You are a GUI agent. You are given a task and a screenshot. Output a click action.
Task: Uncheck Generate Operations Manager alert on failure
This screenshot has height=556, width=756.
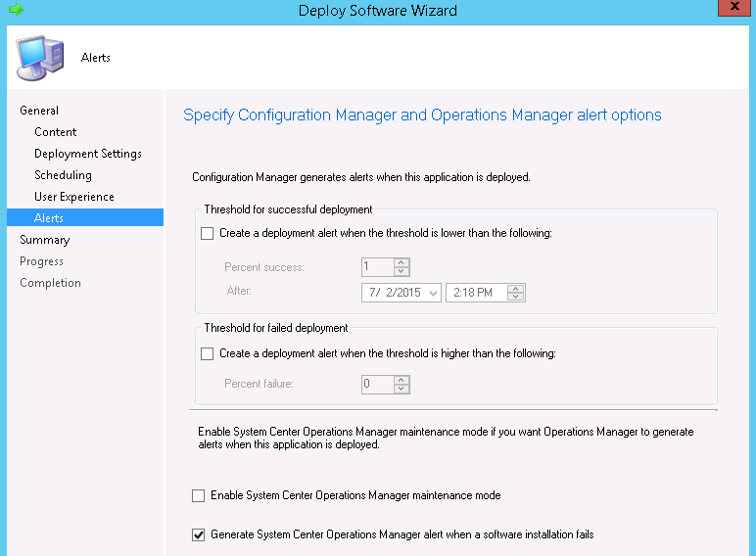point(199,534)
